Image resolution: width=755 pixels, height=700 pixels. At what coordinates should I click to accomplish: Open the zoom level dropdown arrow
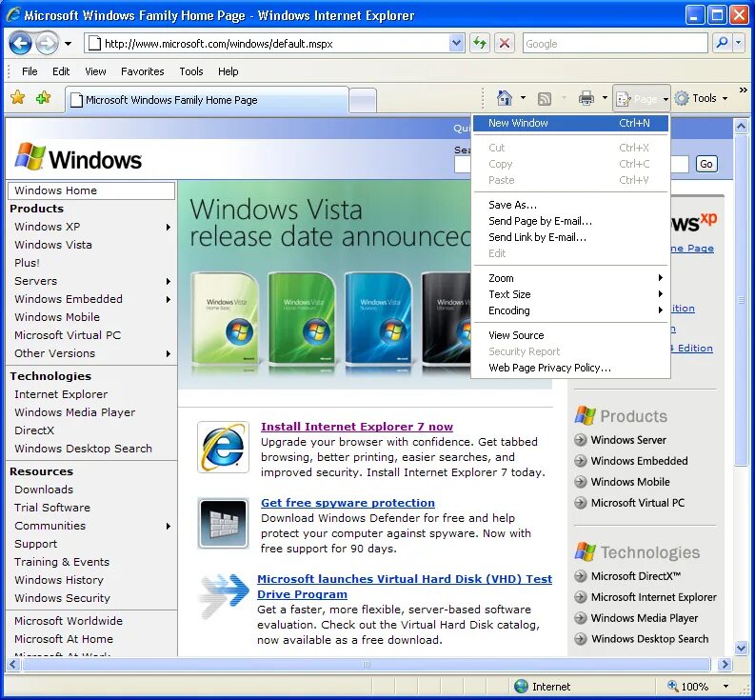(725, 686)
